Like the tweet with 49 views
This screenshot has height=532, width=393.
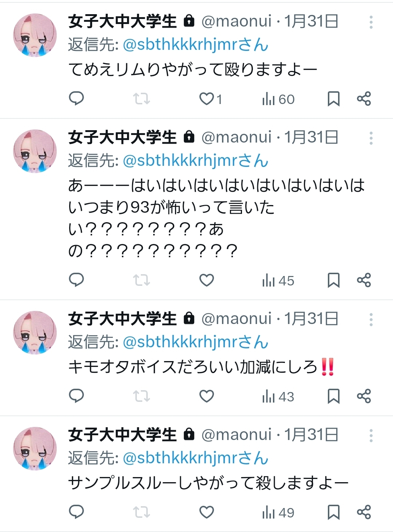click(207, 512)
